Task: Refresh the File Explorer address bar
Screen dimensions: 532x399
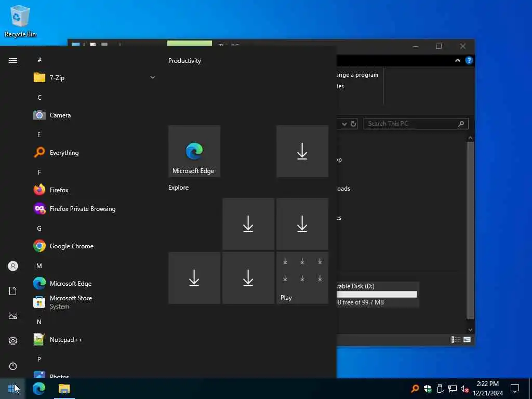Action: (353, 124)
